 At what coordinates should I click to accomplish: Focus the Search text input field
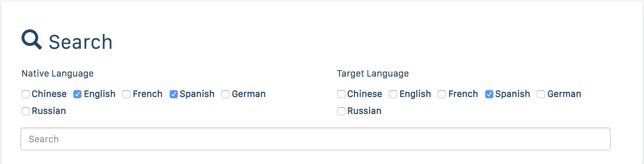(316, 139)
